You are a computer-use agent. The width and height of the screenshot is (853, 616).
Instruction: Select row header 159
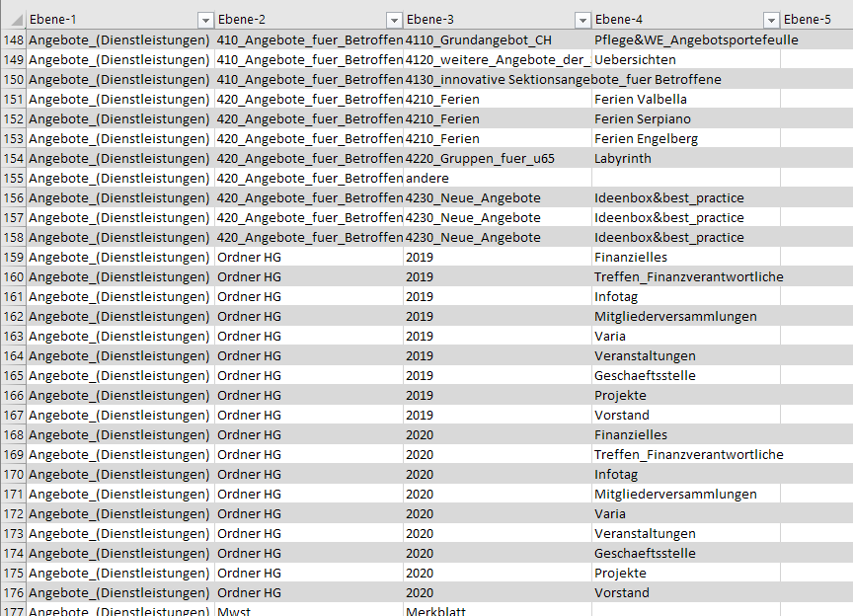[x=13, y=258]
